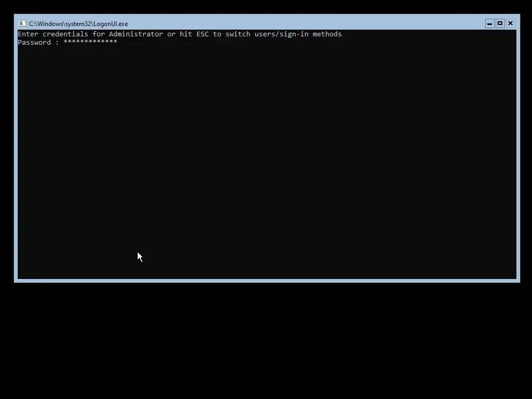Screen dimensions: 532x399
Task: Maximize the LogonUI.exe console window
Action: pos(500,23)
